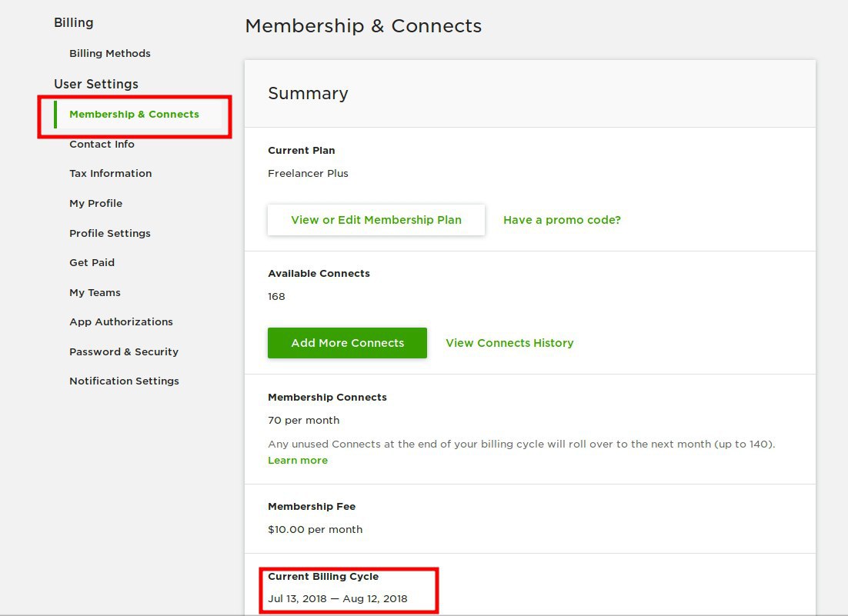This screenshot has width=848, height=616.
Task: Click the billing cycle date range text
Action: point(338,599)
